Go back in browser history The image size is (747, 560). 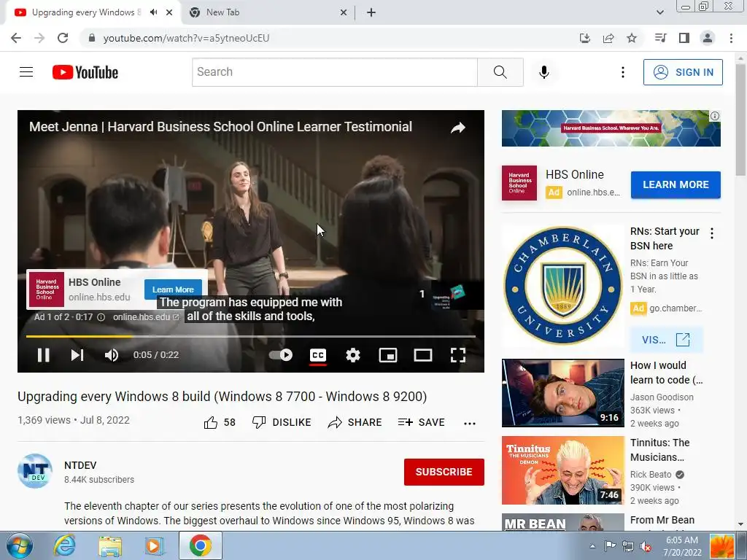[16, 38]
